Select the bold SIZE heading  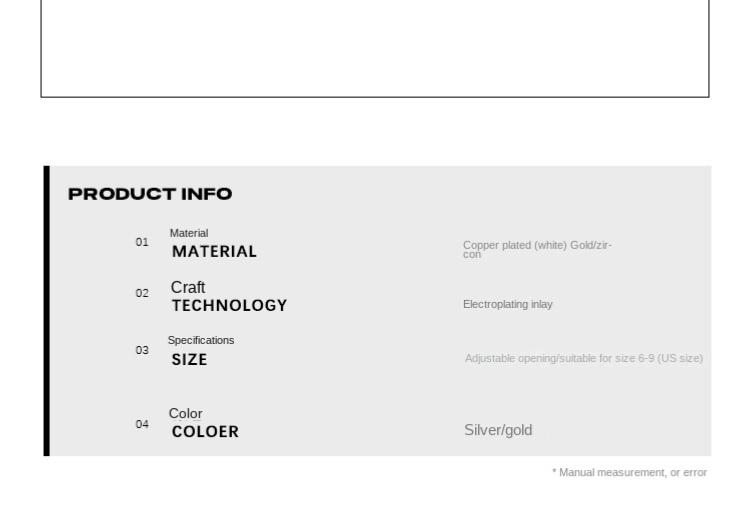pyautogui.click(x=189, y=360)
